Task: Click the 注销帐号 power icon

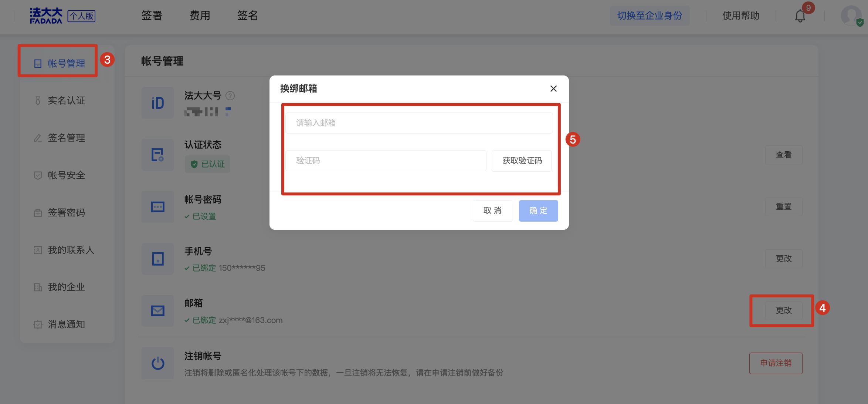Action: point(157,363)
